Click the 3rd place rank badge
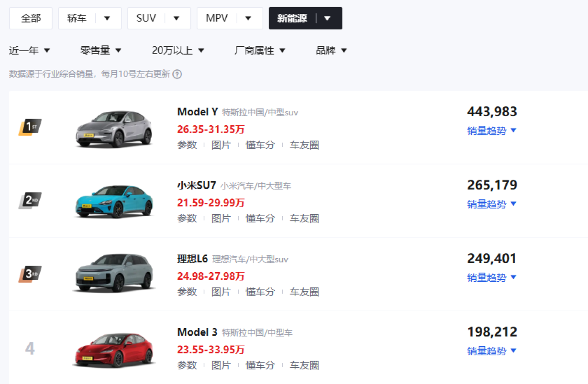588x384 pixels. click(x=30, y=274)
